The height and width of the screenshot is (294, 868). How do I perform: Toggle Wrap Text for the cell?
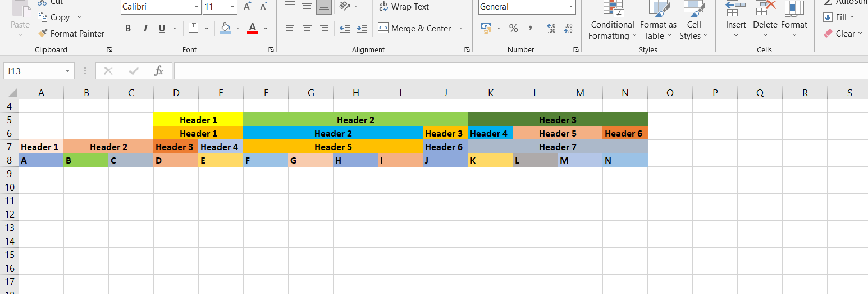(x=403, y=7)
